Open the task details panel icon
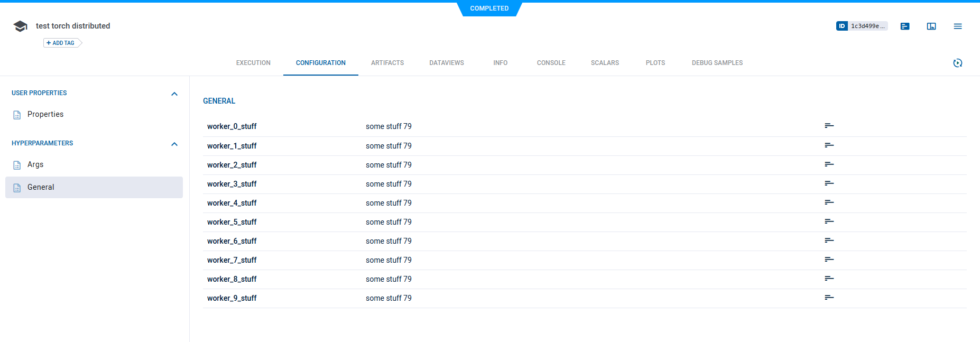 [904, 26]
